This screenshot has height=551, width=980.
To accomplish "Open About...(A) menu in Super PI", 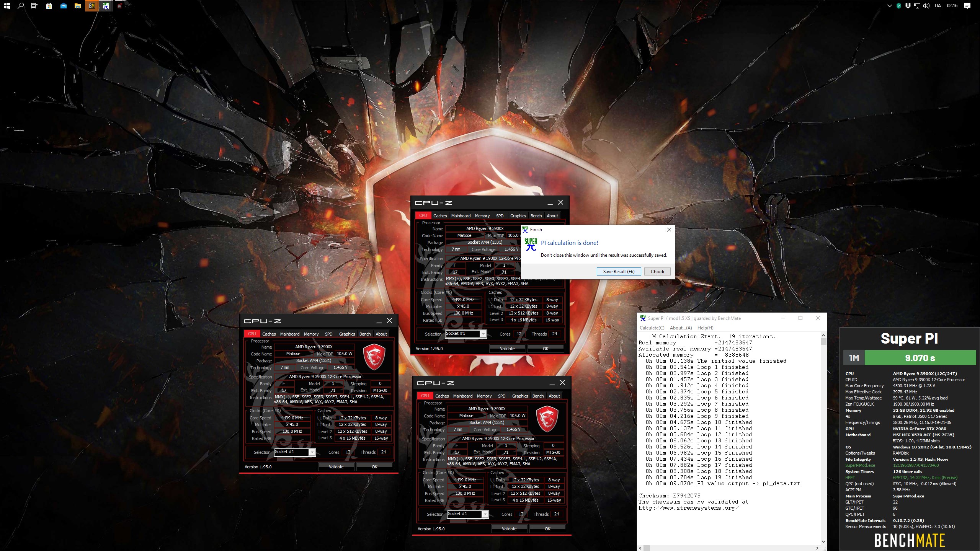I will click(681, 328).
